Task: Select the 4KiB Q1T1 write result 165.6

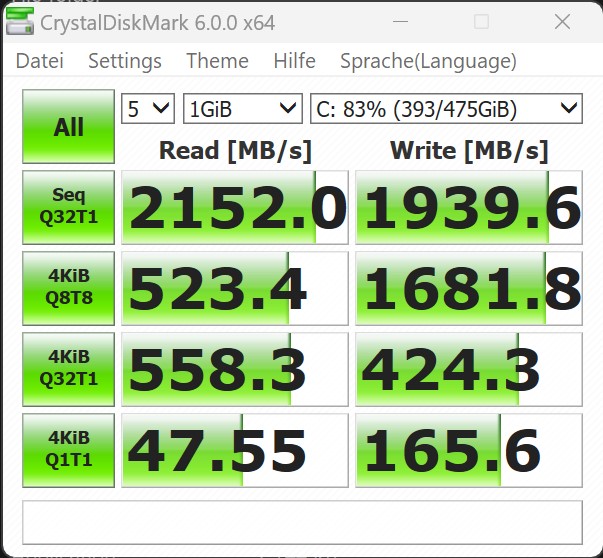Action: (469, 451)
